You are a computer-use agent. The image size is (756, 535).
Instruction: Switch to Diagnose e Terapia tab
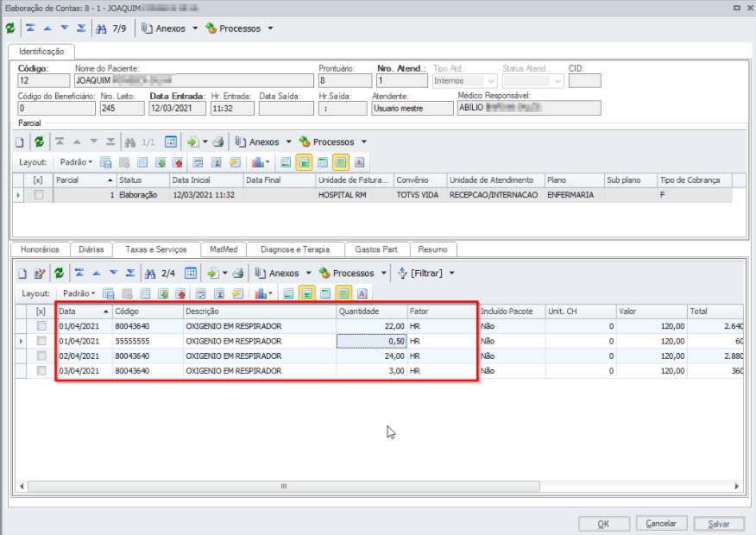(x=295, y=249)
